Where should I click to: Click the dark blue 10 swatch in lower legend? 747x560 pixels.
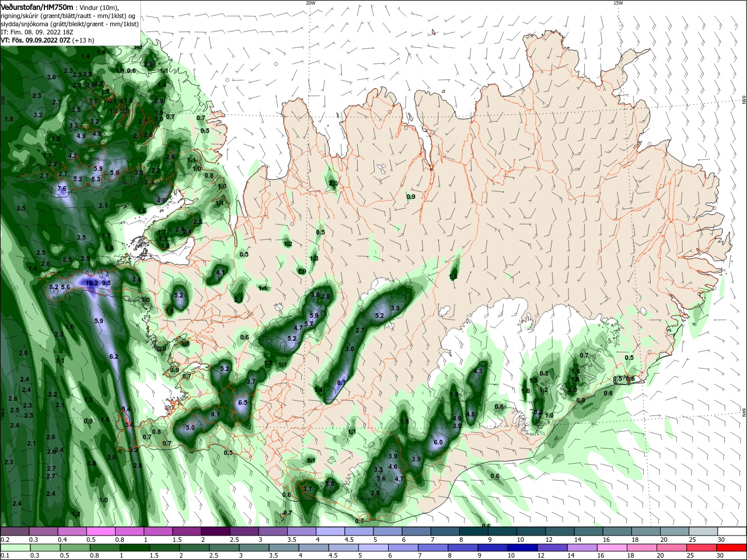pos(522,548)
